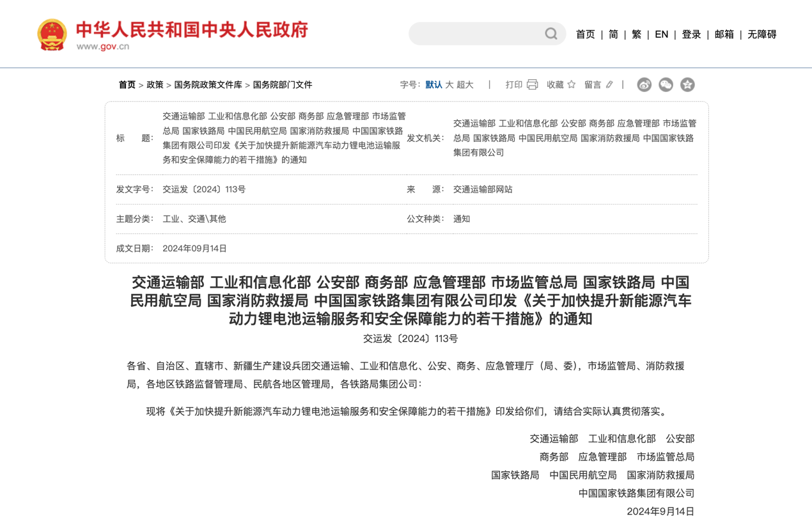
Task: Share to Weibo via round icon
Action: [644, 84]
